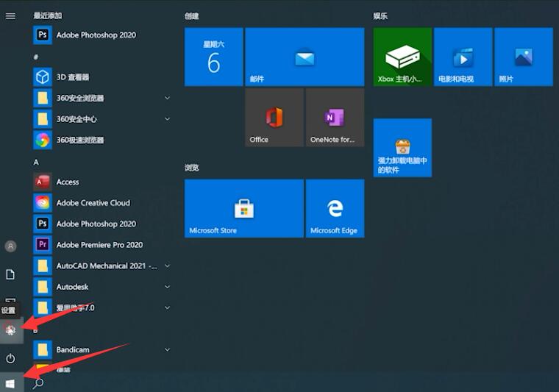The height and width of the screenshot is (392, 559).
Task: Expand 360安全浏览器 folder chevron
Action: [x=167, y=98]
